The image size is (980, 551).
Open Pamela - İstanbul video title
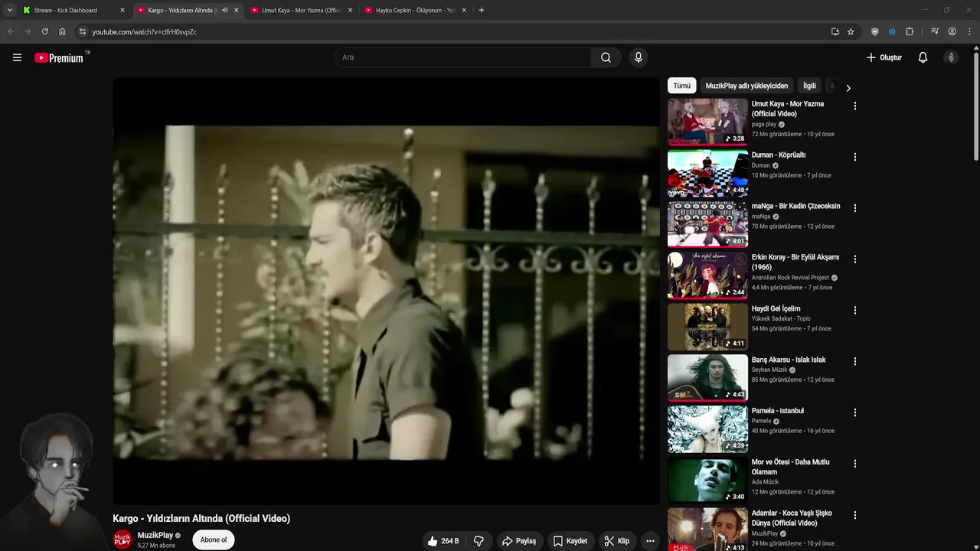tap(778, 411)
